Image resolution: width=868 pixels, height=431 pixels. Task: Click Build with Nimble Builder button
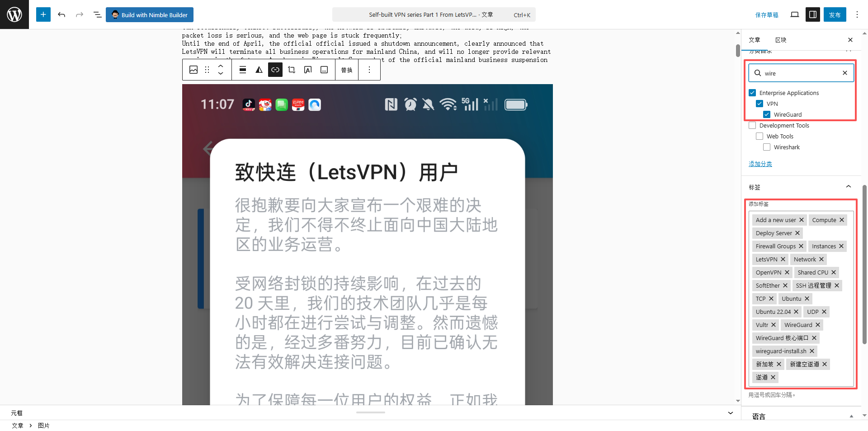tap(150, 14)
